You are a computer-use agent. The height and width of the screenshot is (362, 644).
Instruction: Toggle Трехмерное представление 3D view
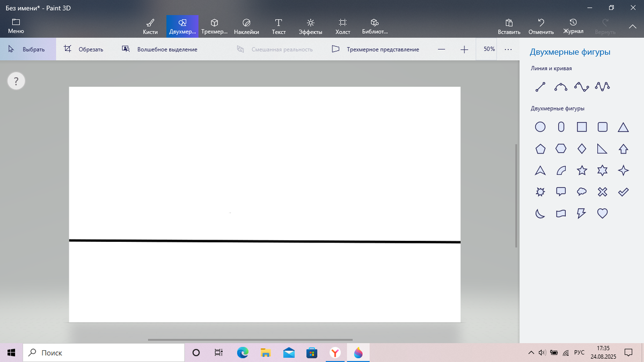(x=375, y=49)
